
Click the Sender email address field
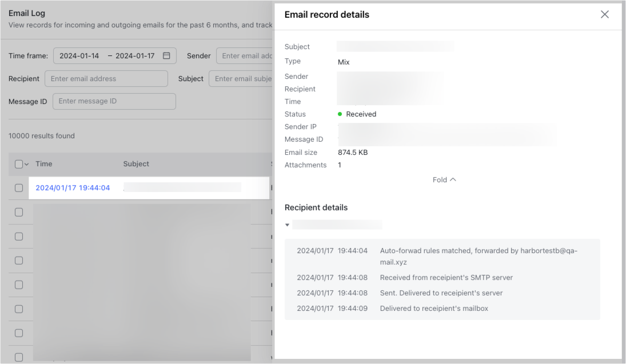click(252, 55)
